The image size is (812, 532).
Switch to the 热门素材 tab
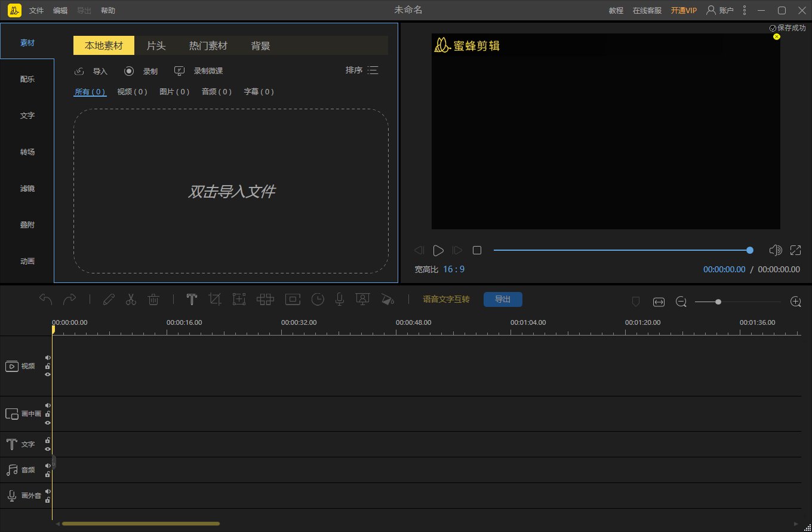click(208, 45)
